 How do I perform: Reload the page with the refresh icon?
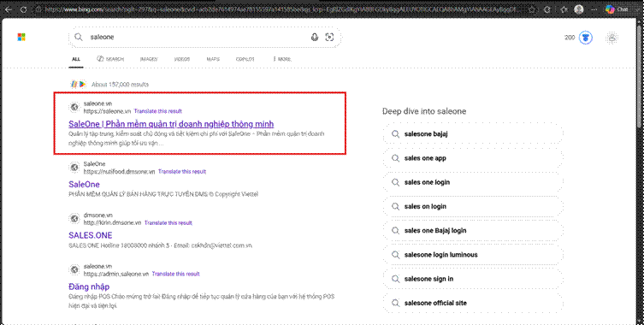coord(24,9)
